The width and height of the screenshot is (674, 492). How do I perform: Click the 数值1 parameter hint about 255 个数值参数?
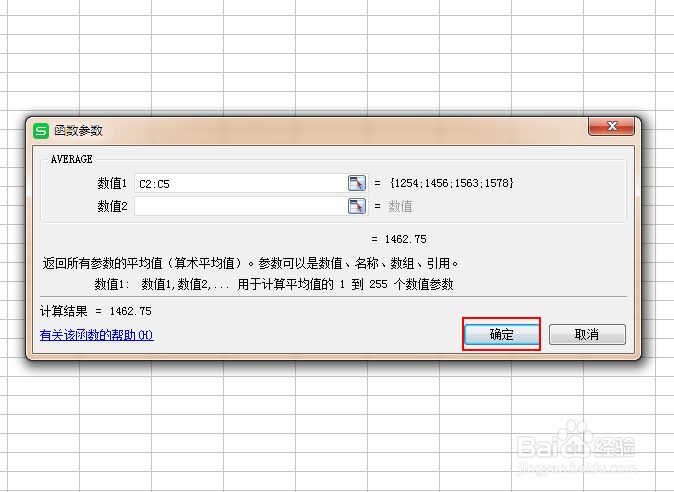click(x=274, y=284)
